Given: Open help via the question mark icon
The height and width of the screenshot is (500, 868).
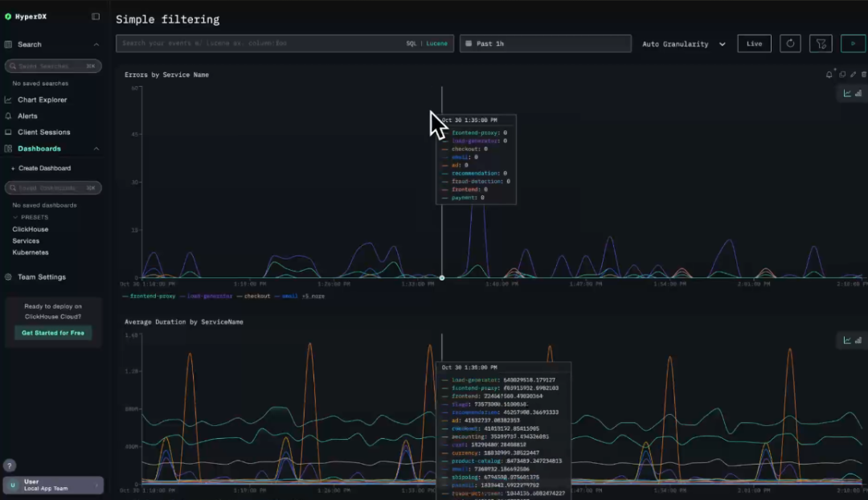Looking at the screenshot, I should point(10,465).
